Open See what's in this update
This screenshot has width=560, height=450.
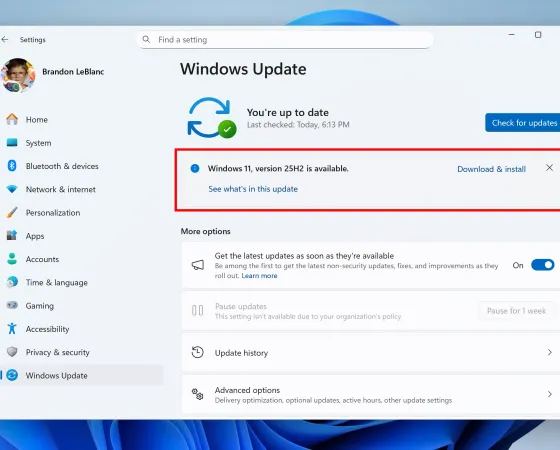point(253,189)
